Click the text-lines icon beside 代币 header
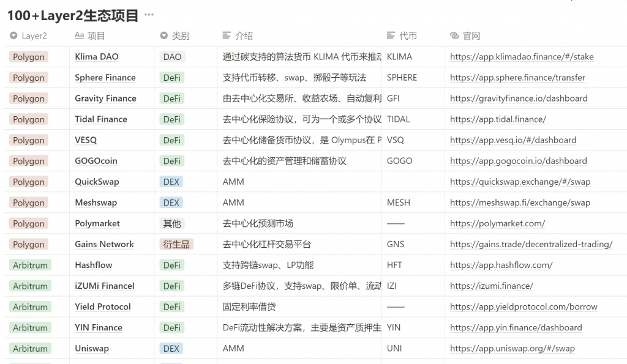 coord(392,36)
